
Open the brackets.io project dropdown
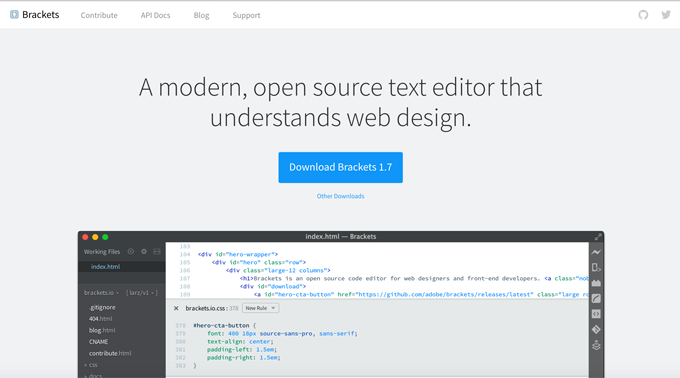tap(101, 293)
